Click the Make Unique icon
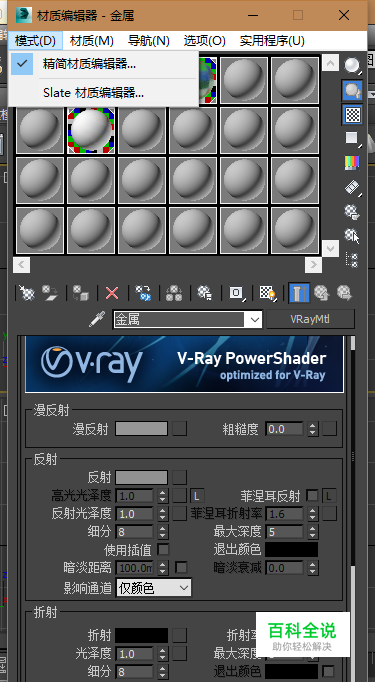The height and width of the screenshot is (682, 375). click(174, 293)
